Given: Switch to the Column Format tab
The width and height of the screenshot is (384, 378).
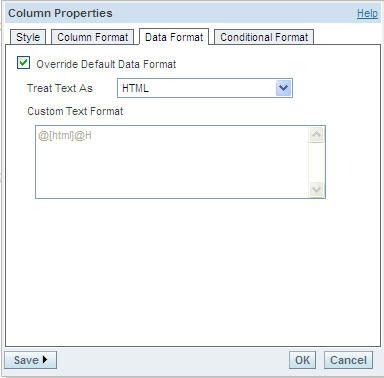Looking at the screenshot, I should pos(92,37).
